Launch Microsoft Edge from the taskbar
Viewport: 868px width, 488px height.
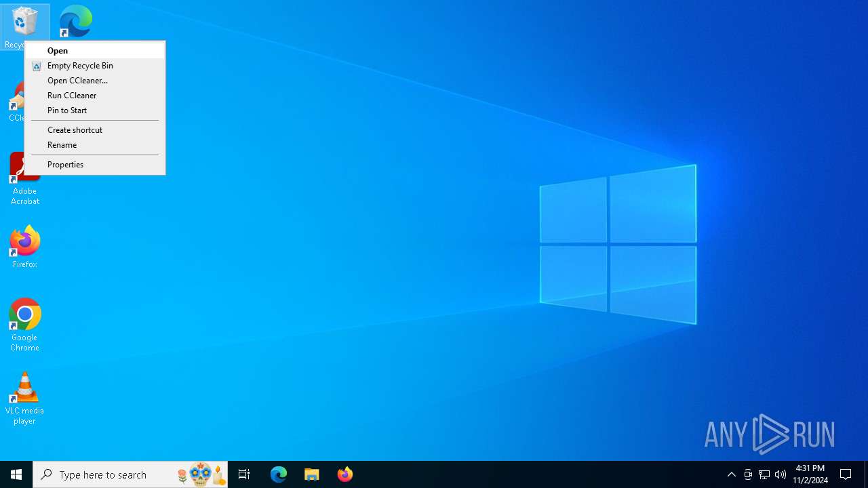click(x=279, y=474)
